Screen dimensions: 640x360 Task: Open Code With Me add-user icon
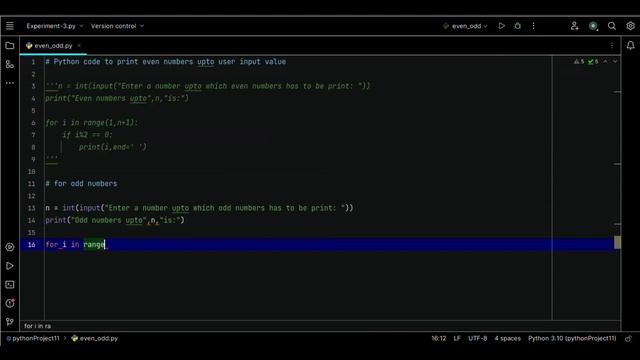click(574, 26)
